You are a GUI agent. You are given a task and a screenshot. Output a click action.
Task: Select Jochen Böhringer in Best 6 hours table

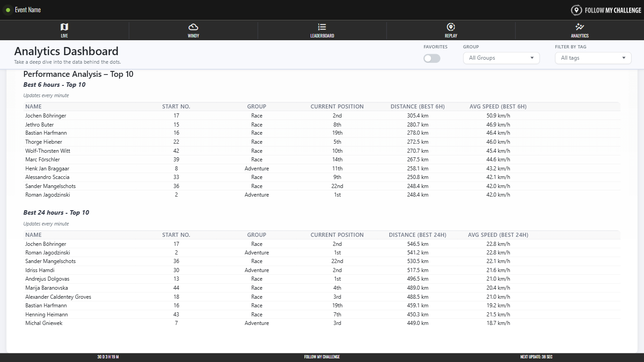pos(46,116)
